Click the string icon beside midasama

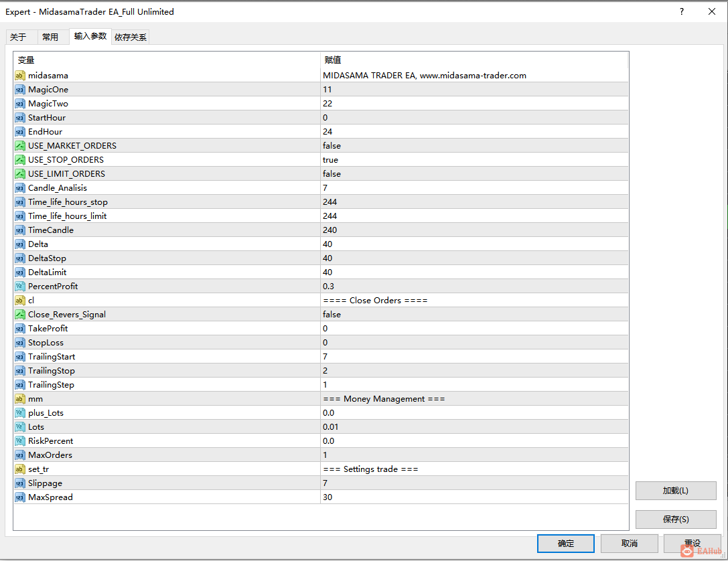[x=19, y=75]
